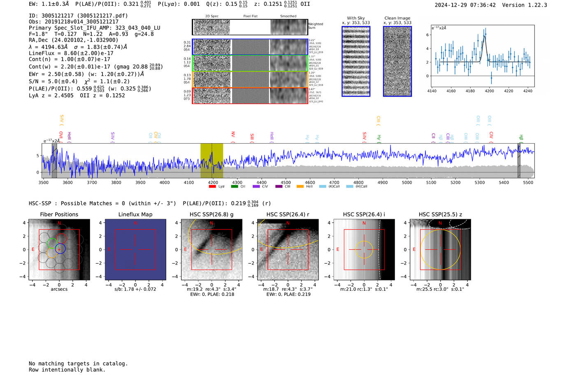Click the 'P(Lyα): 0.001' header value
The image size is (576, 392).
[179, 4]
